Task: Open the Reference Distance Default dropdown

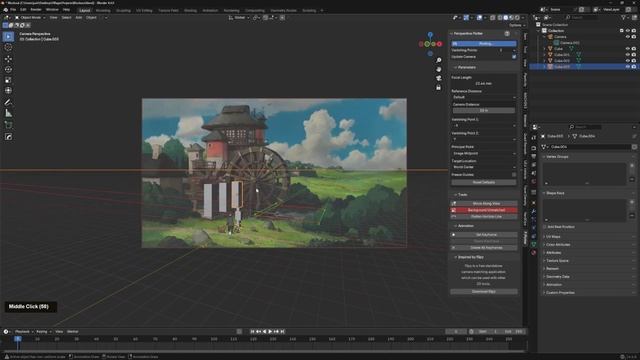Action: coord(484,97)
